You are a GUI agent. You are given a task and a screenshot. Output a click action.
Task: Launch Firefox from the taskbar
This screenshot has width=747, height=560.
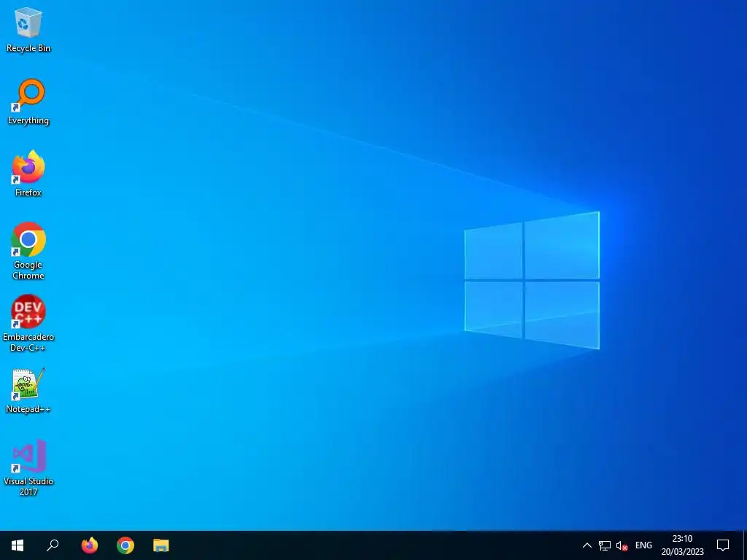click(89, 545)
